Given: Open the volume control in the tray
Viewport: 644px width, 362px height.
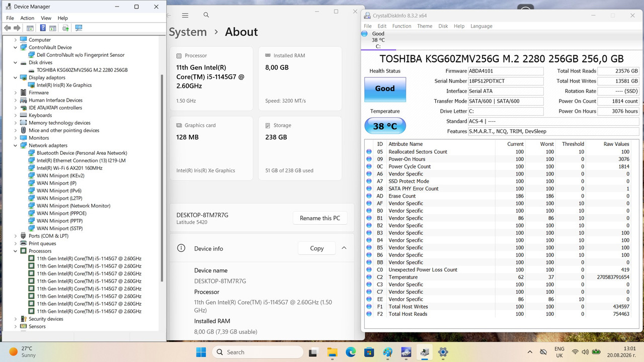Looking at the screenshot, I should click(586, 352).
